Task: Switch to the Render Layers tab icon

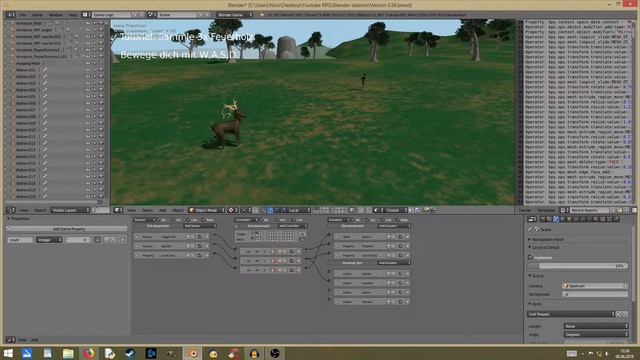Action: 549,219
